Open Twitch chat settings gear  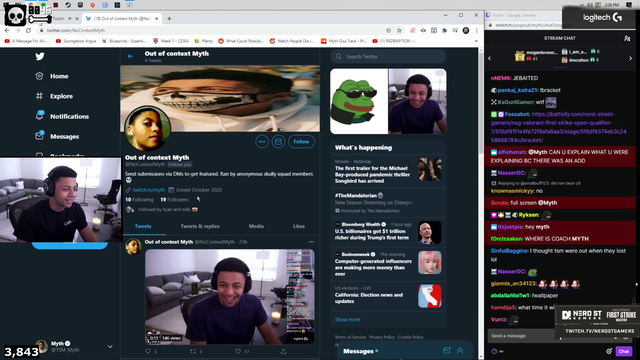click(609, 351)
